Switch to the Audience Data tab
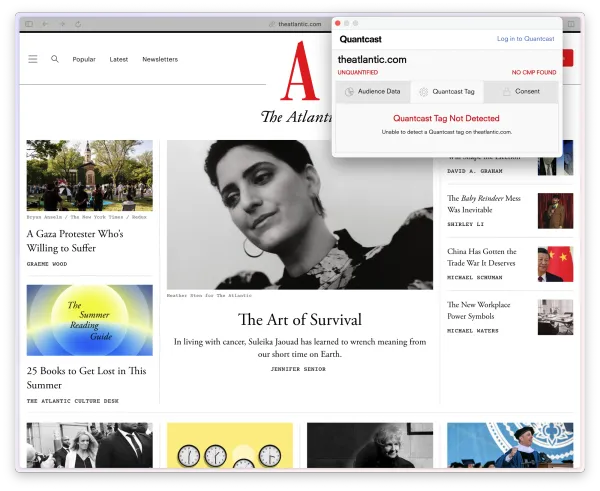This screenshot has width=600, height=491. coord(373,91)
